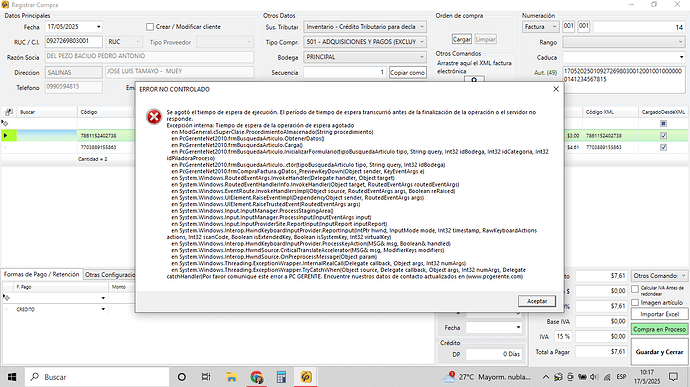Screen dimensions: 690x387
Task: Click the red error icon in the dialog
Action: tap(154, 117)
